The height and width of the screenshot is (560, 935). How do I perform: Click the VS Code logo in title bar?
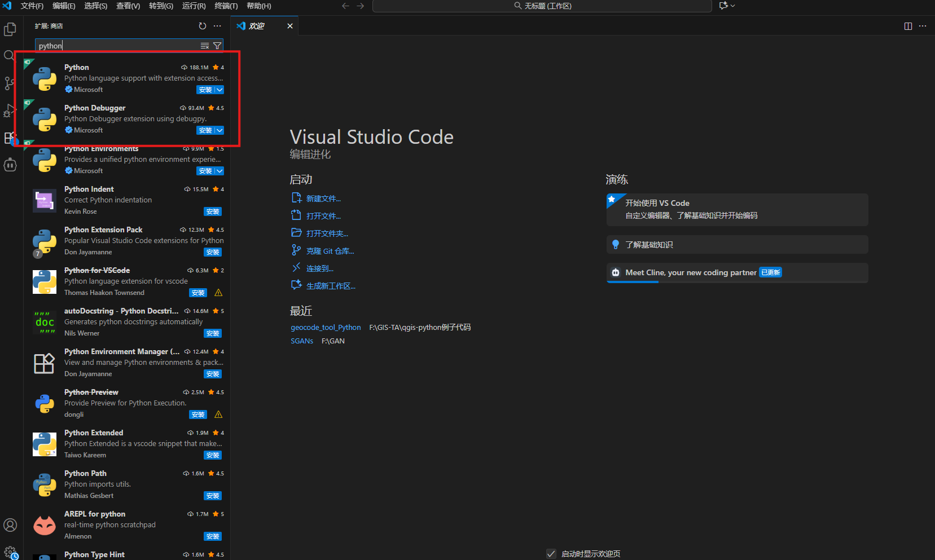(x=7, y=6)
